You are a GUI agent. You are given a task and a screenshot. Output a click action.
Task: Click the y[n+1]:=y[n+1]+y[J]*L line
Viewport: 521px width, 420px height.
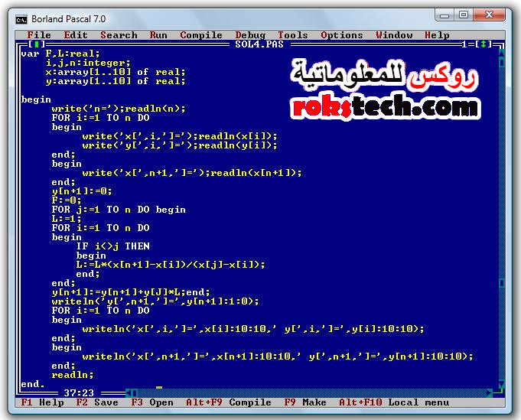click(131, 292)
